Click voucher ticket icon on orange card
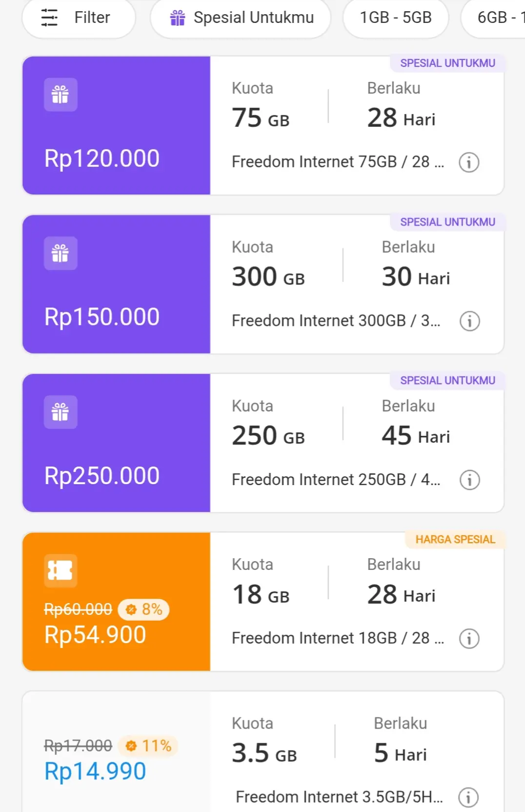The height and width of the screenshot is (812, 525). pos(61,570)
